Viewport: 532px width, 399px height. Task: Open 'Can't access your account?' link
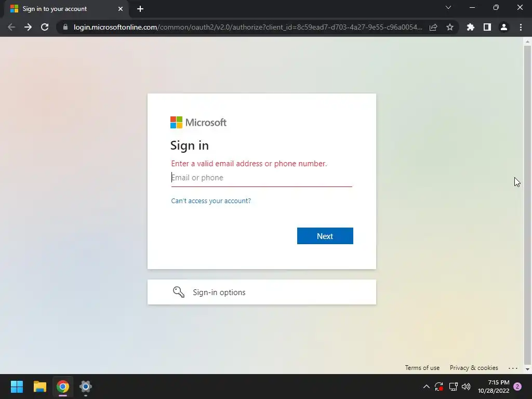[211, 201]
